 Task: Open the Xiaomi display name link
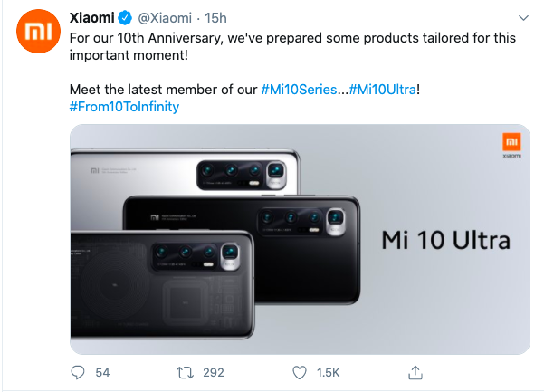(x=91, y=17)
